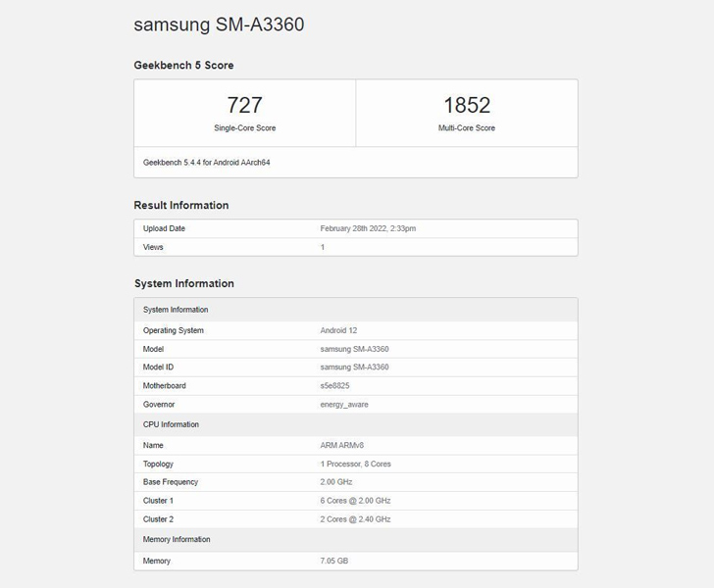Select the memory value '7.05 GB'

(x=334, y=561)
